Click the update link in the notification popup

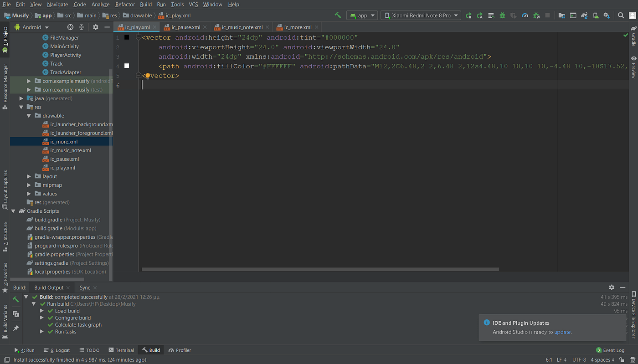pyautogui.click(x=562, y=332)
